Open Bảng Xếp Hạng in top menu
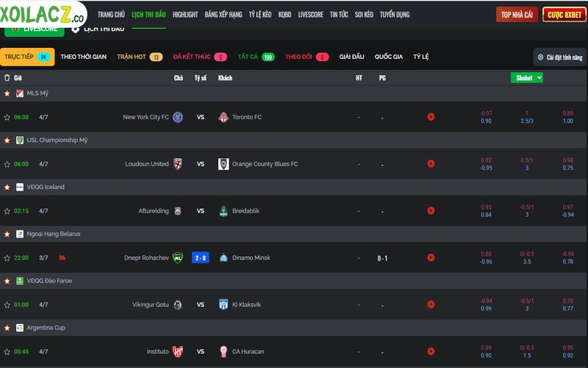 click(223, 14)
